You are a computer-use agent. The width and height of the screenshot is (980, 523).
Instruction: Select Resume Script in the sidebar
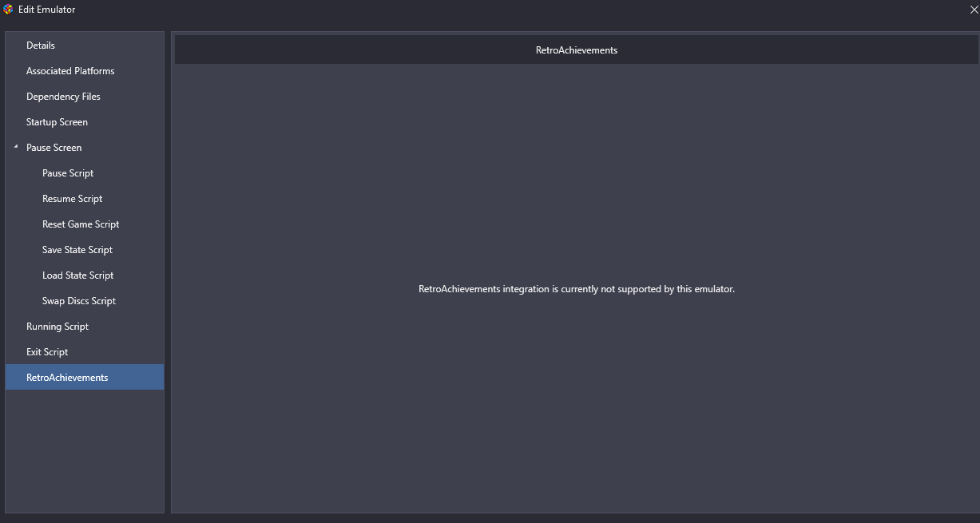[x=72, y=199]
